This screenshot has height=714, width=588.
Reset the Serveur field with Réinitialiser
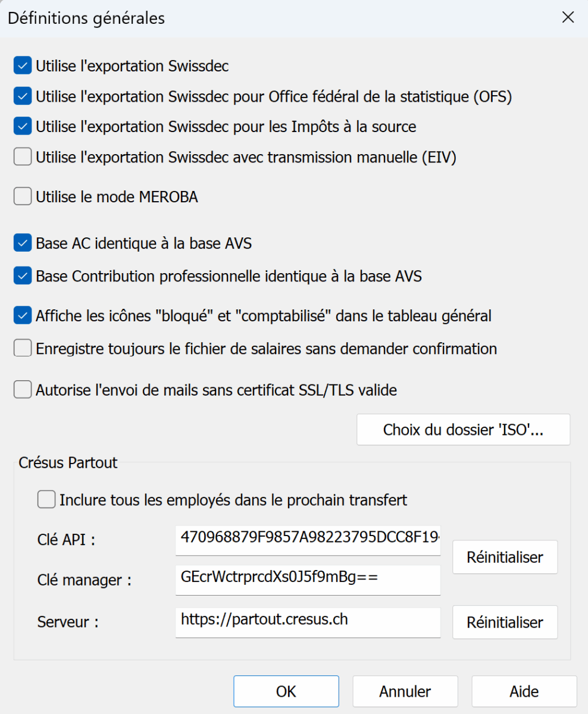point(505,622)
